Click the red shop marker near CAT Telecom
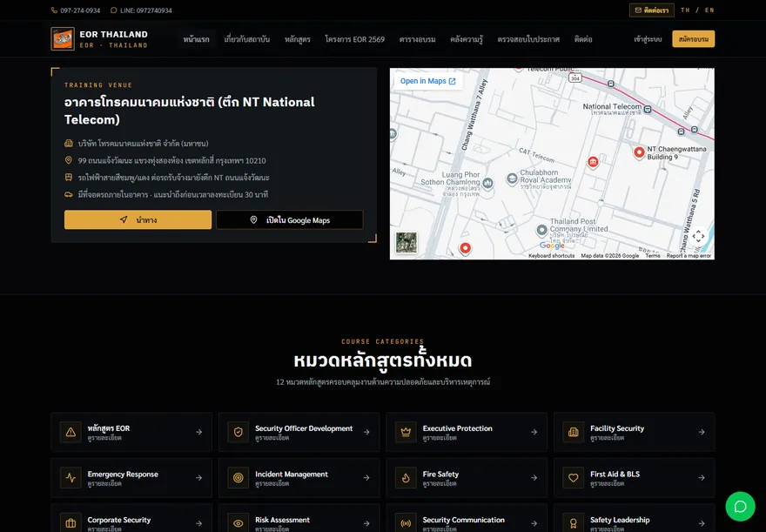This screenshot has width=766, height=532. click(593, 162)
